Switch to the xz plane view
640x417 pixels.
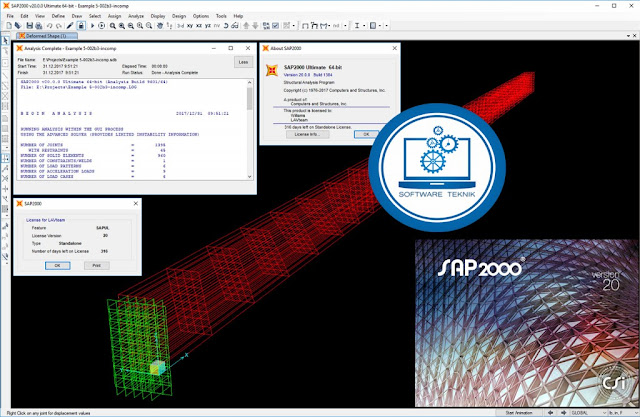coord(199,26)
